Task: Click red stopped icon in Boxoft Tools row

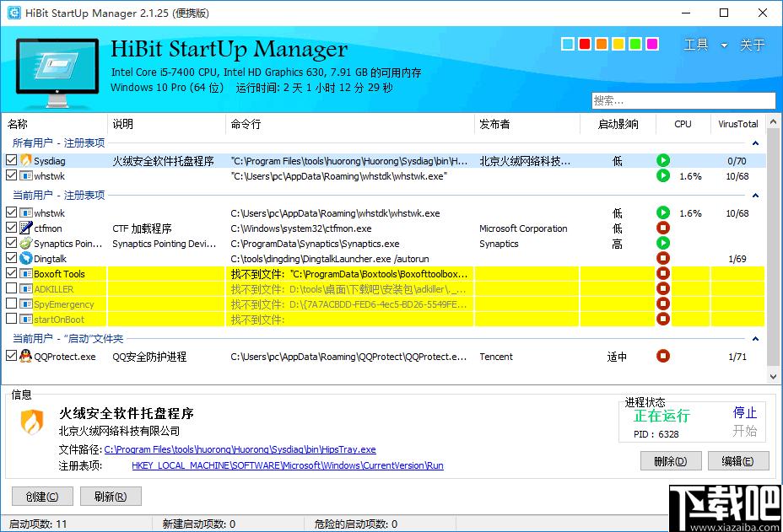Action: click(662, 273)
